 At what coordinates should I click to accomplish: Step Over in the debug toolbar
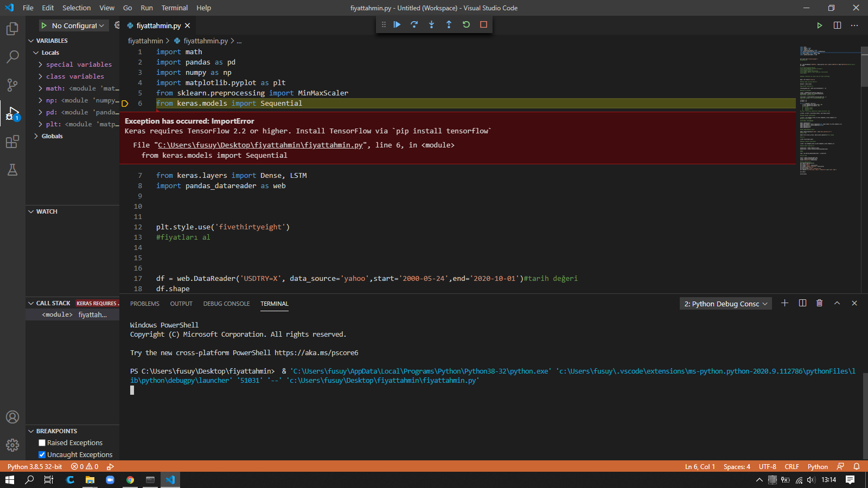click(x=414, y=24)
